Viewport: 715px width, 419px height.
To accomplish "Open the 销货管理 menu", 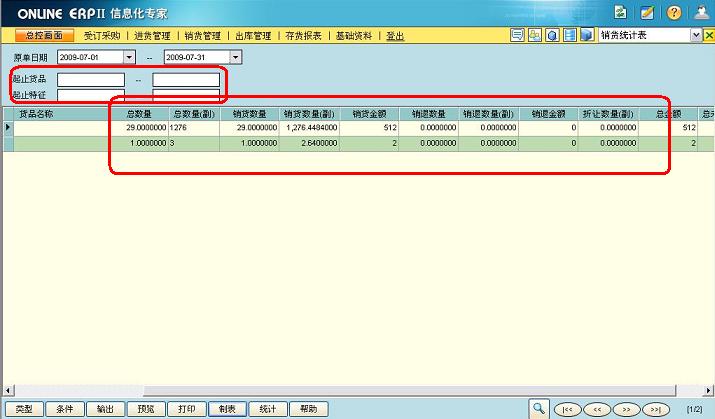I will point(202,35).
